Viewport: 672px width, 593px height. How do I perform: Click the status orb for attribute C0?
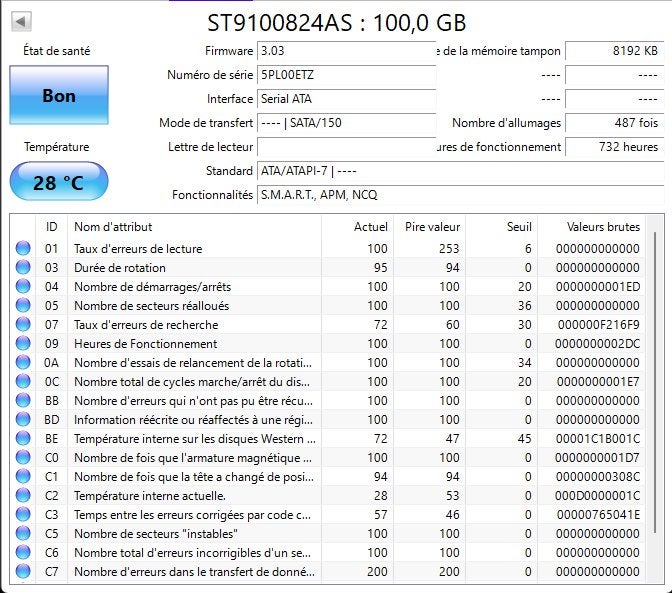coord(23,457)
